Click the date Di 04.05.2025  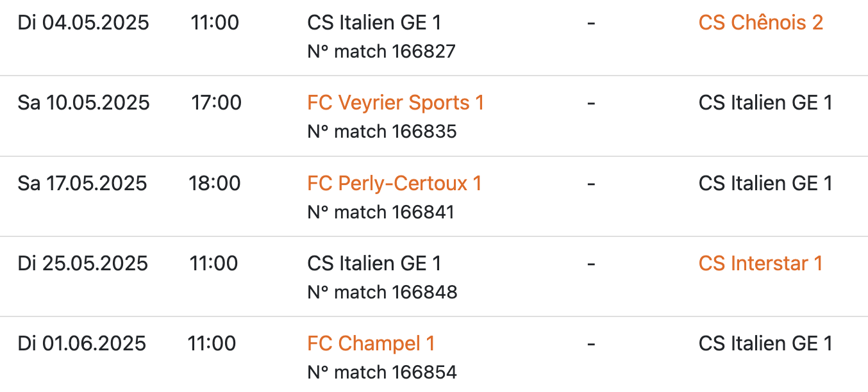(x=83, y=23)
